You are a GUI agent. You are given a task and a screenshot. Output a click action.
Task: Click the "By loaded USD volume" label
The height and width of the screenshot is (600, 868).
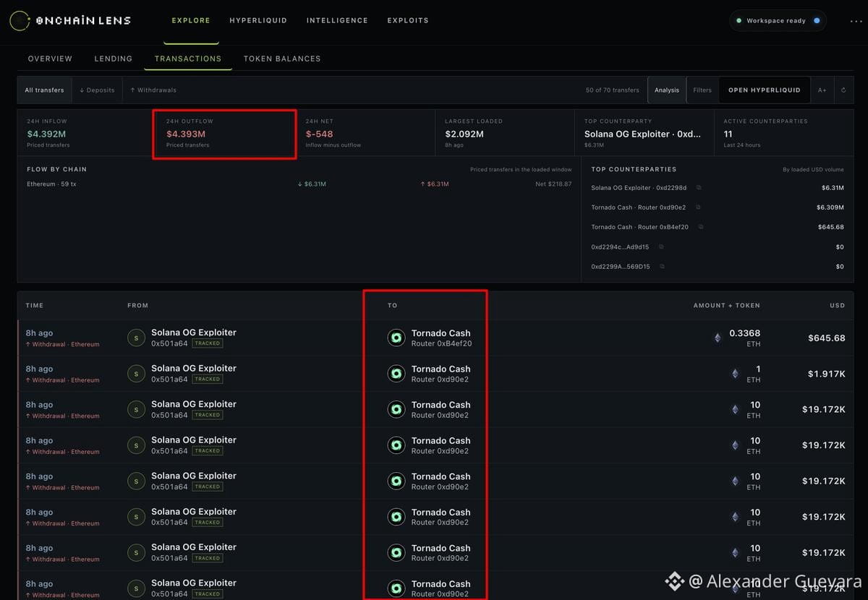[x=813, y=170]
